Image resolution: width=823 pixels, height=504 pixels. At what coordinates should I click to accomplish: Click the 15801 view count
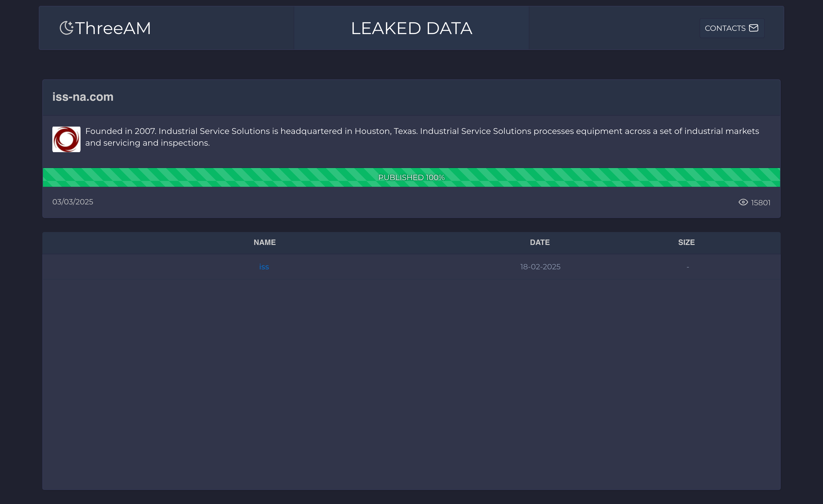[x=761, y=203]
